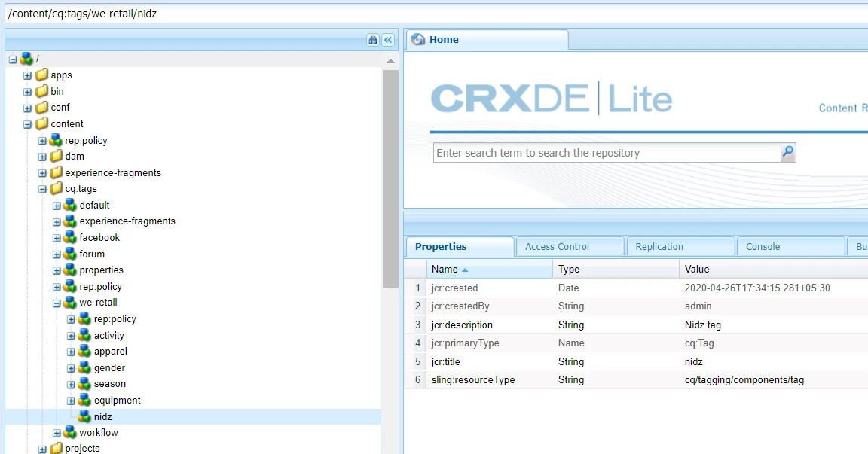The height and width of the screenshot is (454, 868).
Task: Open the Access Control tab
Action: point(570,247)
